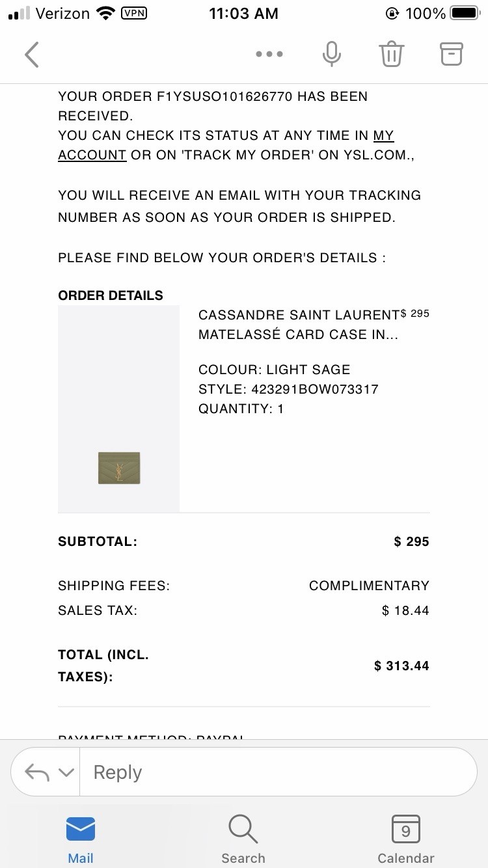Switch to the Search tab
Screen dimensions: 488x868
click(x=243, y=839)
